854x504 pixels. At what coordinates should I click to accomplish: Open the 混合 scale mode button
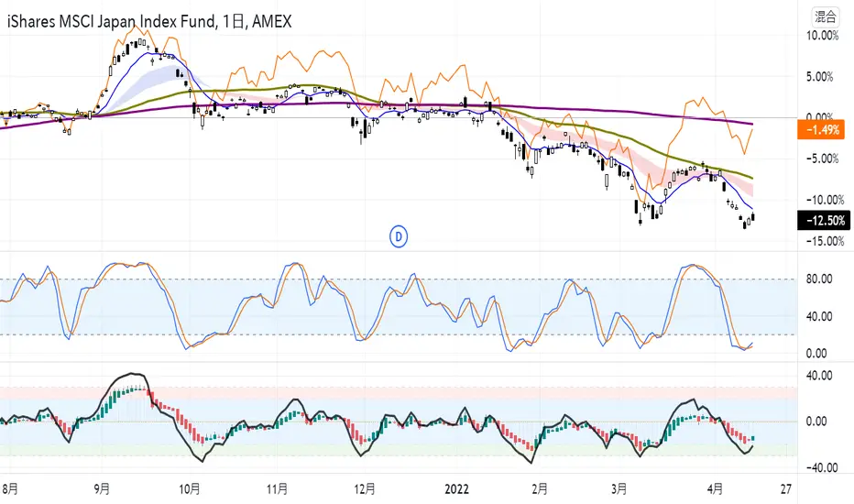[x=825, y=16]
